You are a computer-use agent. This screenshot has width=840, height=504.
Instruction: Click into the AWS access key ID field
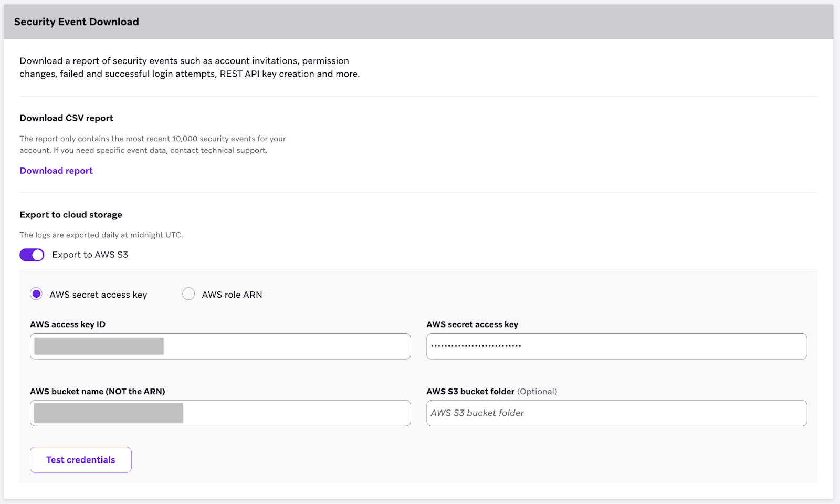click(x=220, y=346)
